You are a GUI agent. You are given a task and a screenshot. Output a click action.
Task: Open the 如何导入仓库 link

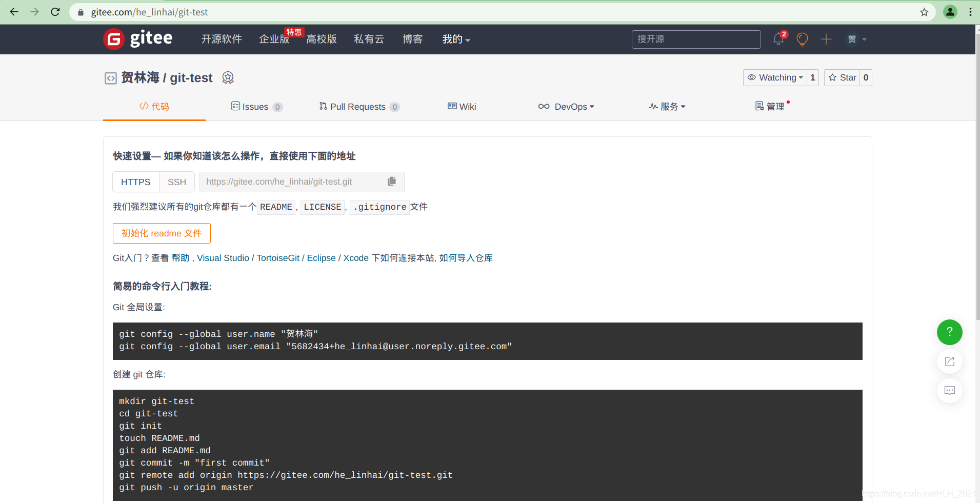click(466, 258)
